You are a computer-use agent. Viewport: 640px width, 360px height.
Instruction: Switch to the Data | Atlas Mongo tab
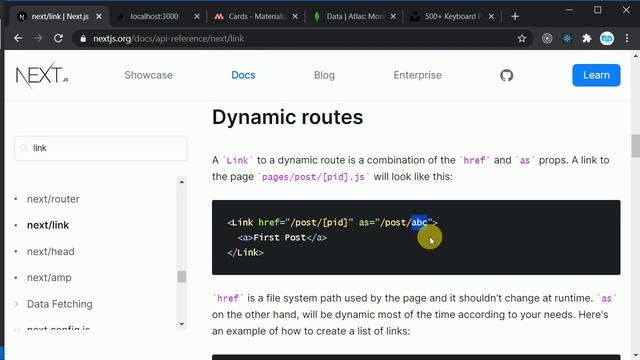coord(354,16)
